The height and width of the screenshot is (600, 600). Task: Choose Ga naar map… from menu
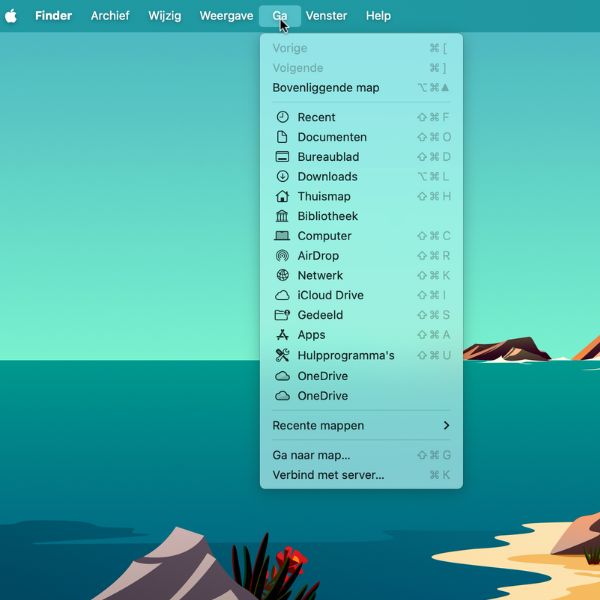tap(311, 455)
